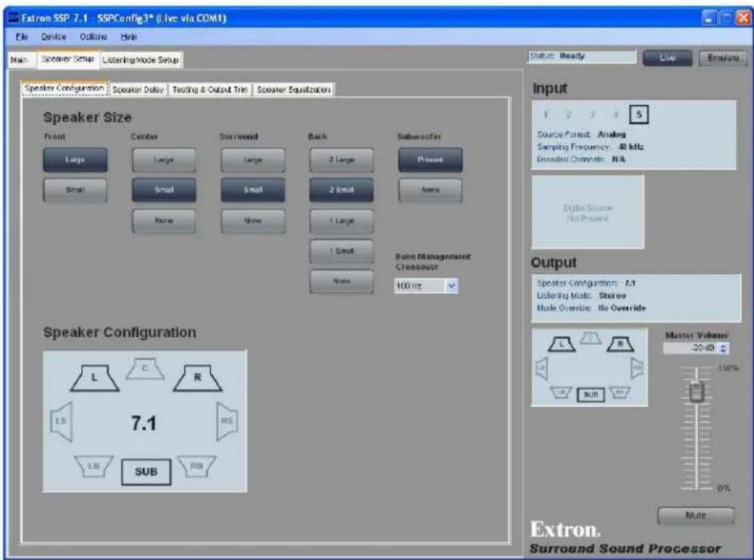Click center speaker icon in Output mini diagram
Screen dimensions: 754x560
tap(590, 339)
